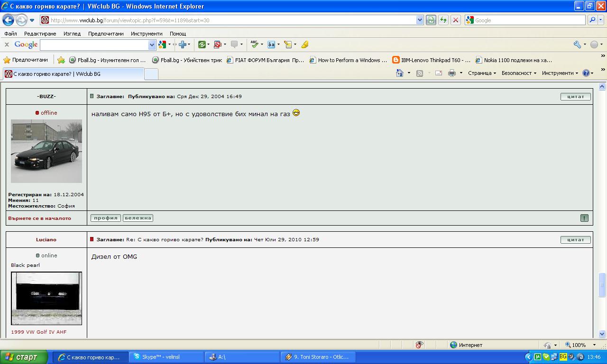Click the Stop loading X icon
This screenshot has height=364, width=607.
point(455,20)
